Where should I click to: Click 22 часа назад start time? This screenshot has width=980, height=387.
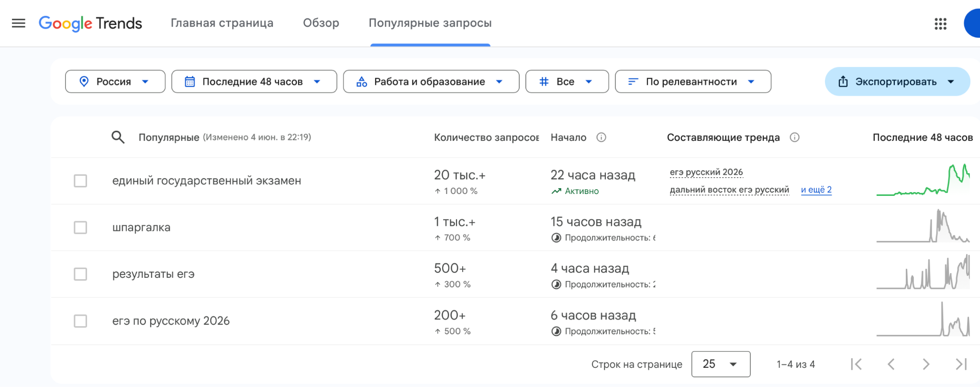(593, 175)
